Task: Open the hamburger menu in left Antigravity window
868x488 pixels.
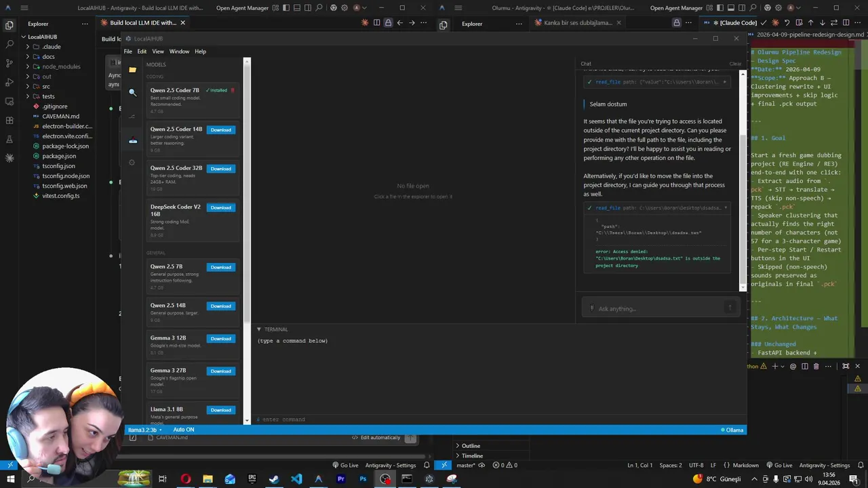Action: (24, 8)
